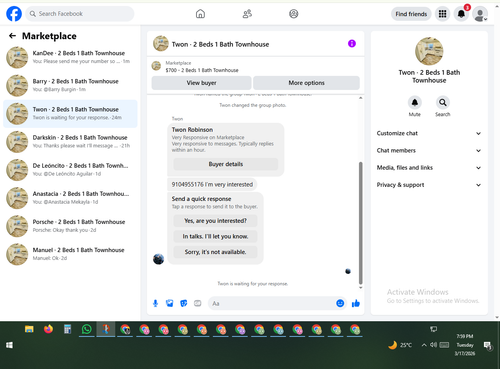Expand the Customize chat section
Image resolution: width=500 pixels, height=369 pixels.
click(429, 133)
